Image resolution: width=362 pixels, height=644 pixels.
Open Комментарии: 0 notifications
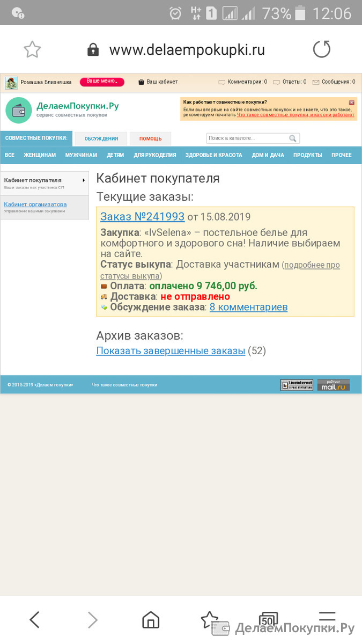pos(242,82)
